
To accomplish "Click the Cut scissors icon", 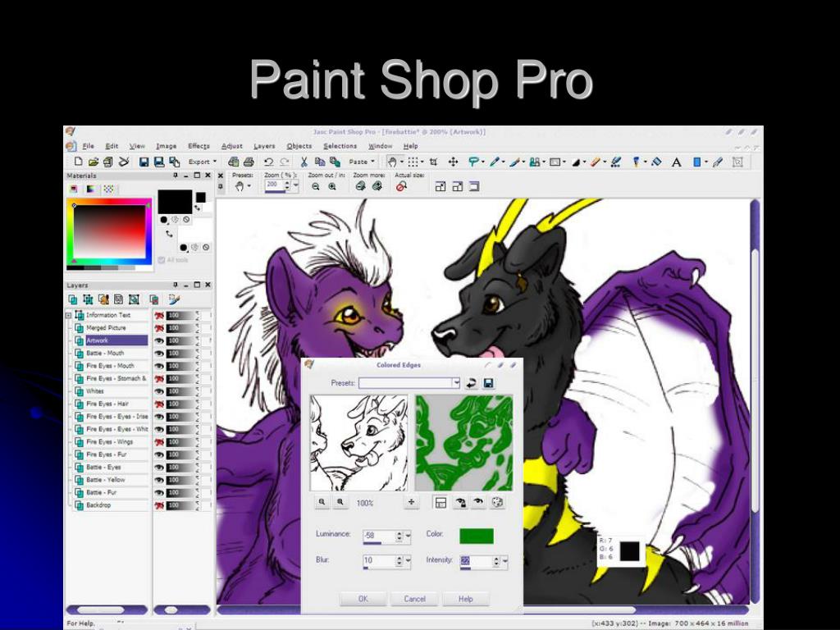I will 304,162.
